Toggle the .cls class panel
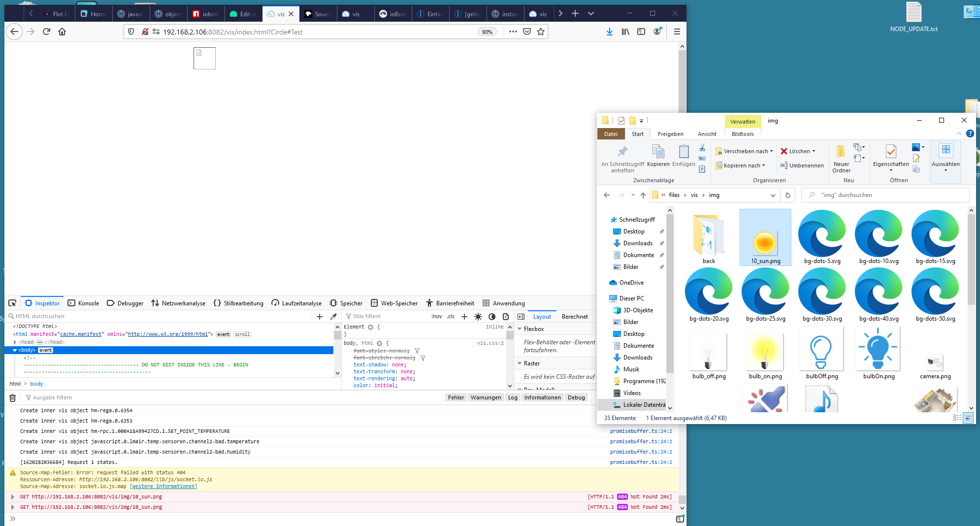The height and width of the screenshot is (526, 980). pyautogui.click(x=451, y=317)
